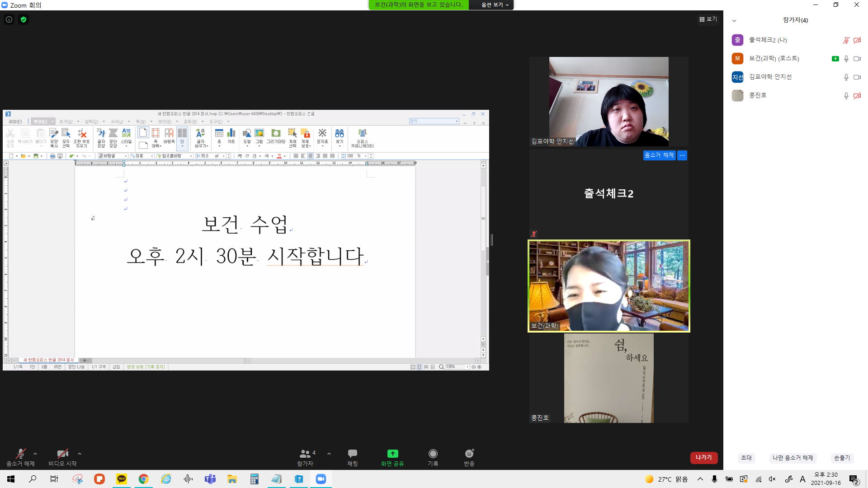Click the 차트 chart icon in Hangul ribbon
This screenshot has height=488, width=868.
point(231,136)
